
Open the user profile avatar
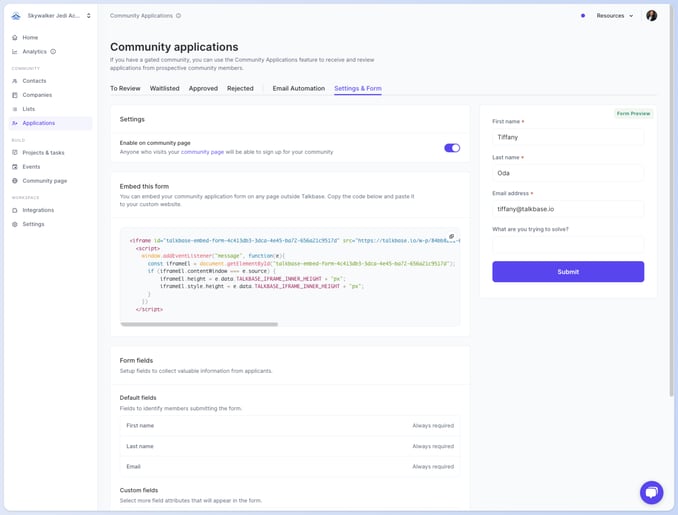(652, 16)
